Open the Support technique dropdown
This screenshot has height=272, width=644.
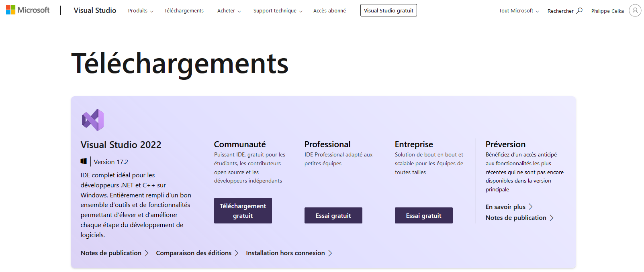pyautogui.click(x=278, y=11)
